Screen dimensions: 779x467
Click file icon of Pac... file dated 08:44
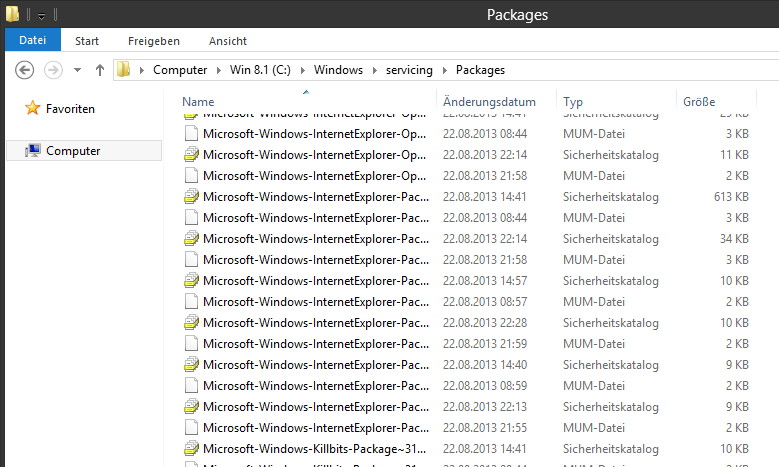[x=191, y=218]
